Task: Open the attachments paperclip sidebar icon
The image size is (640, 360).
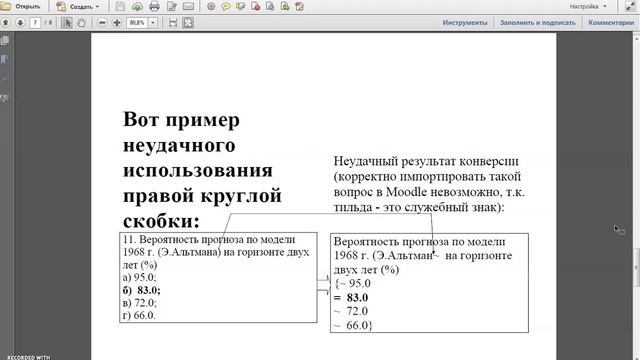Action: click(5, 79)
